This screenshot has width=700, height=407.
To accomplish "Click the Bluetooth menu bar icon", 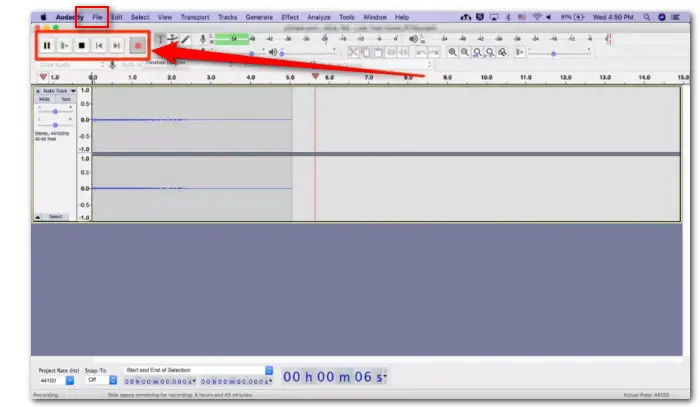I will pyautogui.click(x=508, y=17).
